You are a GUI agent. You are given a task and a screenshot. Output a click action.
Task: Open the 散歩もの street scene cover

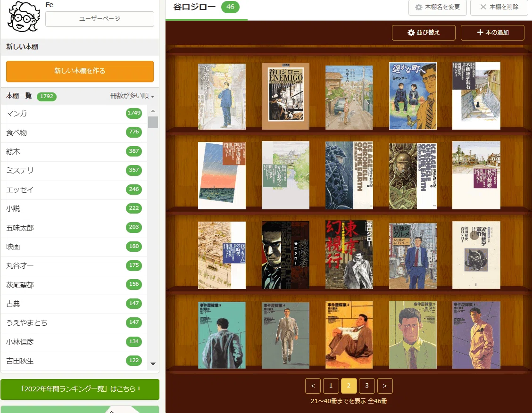[x=349, y=98]
